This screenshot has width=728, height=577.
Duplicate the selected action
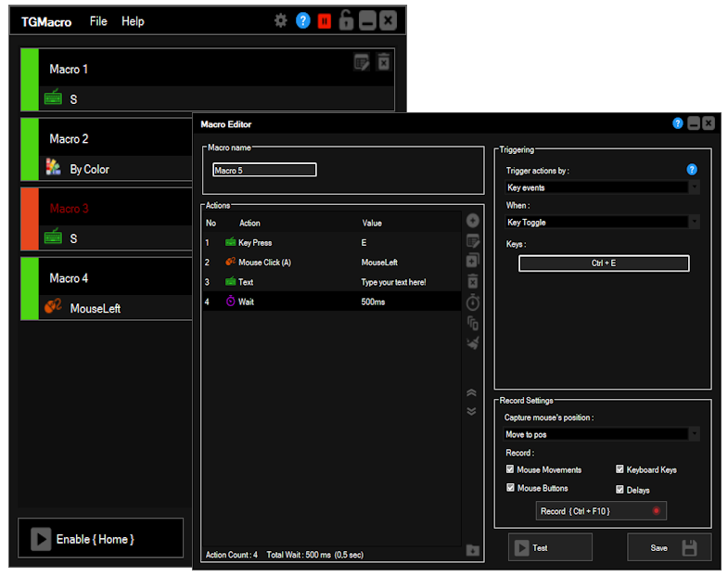tap(473, 261)
